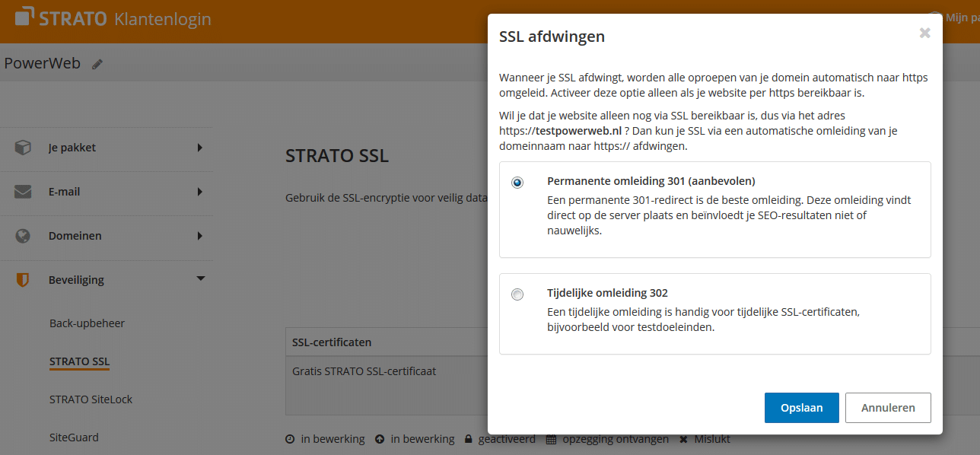The image size is (980, 455).
Task: Click the Mislukt legend text
Action: pyautogui.click(x=711, y=439)
